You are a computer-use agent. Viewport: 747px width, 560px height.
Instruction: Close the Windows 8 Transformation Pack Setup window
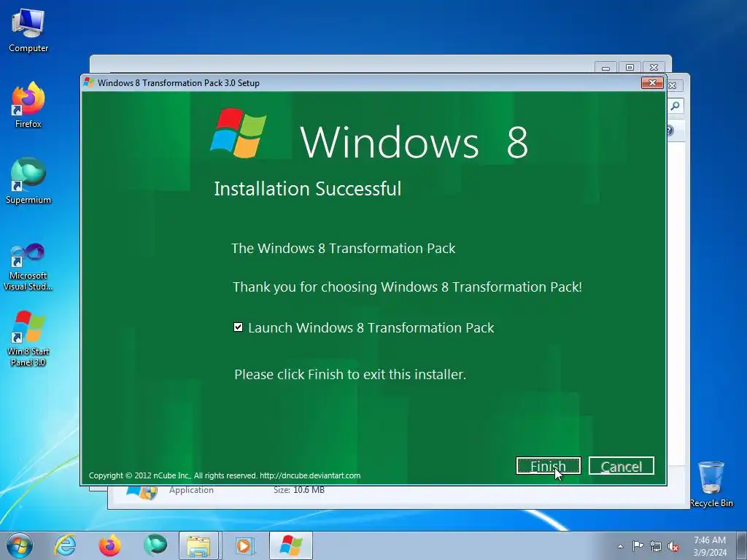652,83
